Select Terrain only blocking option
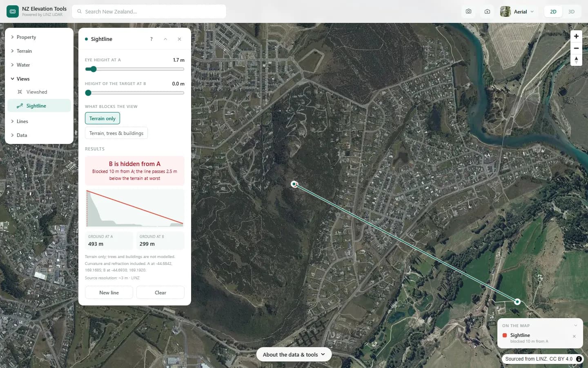Image resolution: width=588 pixels, height=368 pixels. (x=102, y=119)
